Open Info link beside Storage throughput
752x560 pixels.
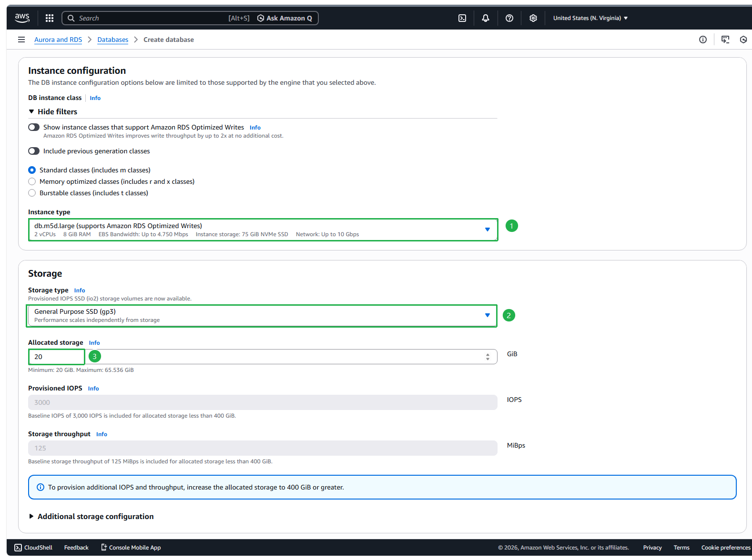coord(102,434)
